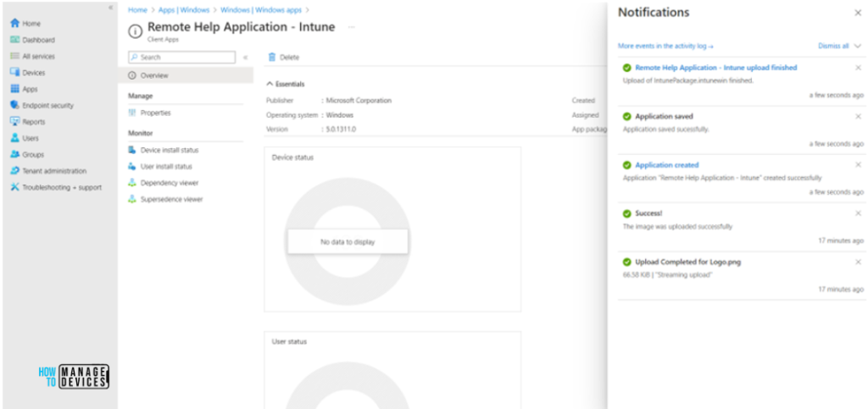
Task: Click the User status chart tile
Action: tap(392, 370)
